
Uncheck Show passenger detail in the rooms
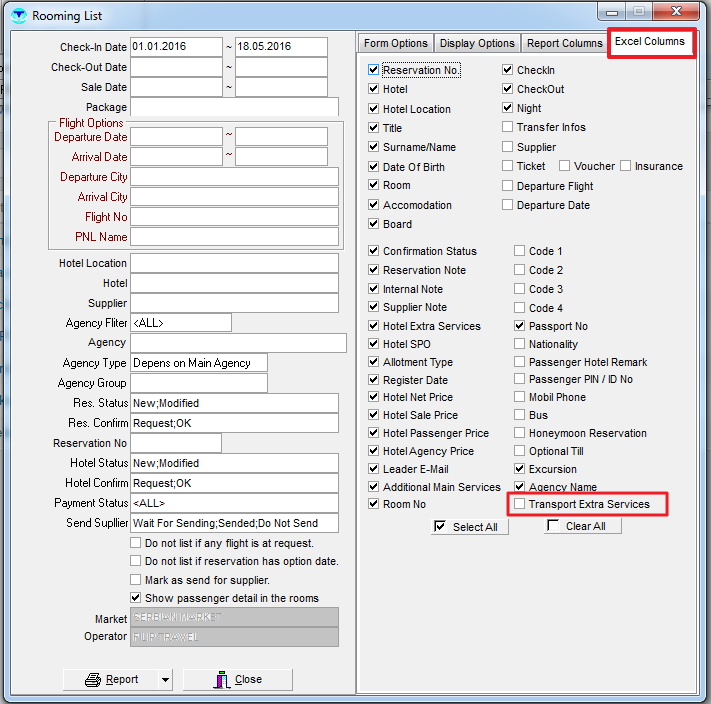point(136,598)
